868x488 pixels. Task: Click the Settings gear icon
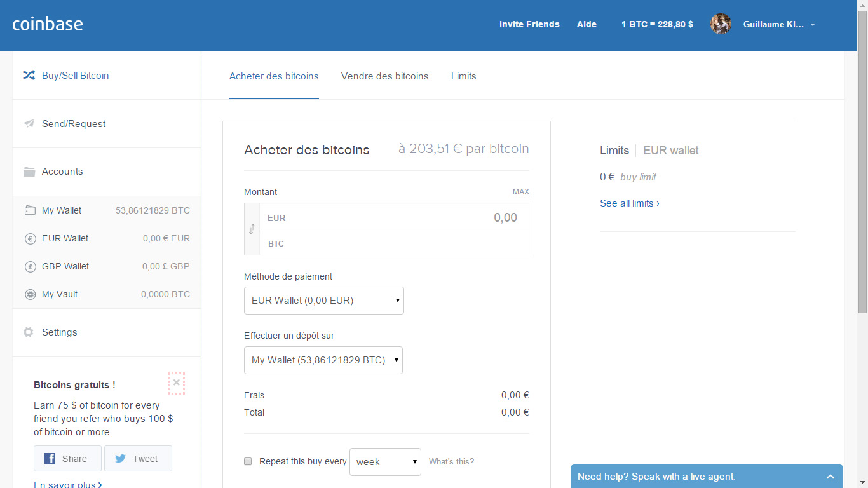tap(28, 332)
